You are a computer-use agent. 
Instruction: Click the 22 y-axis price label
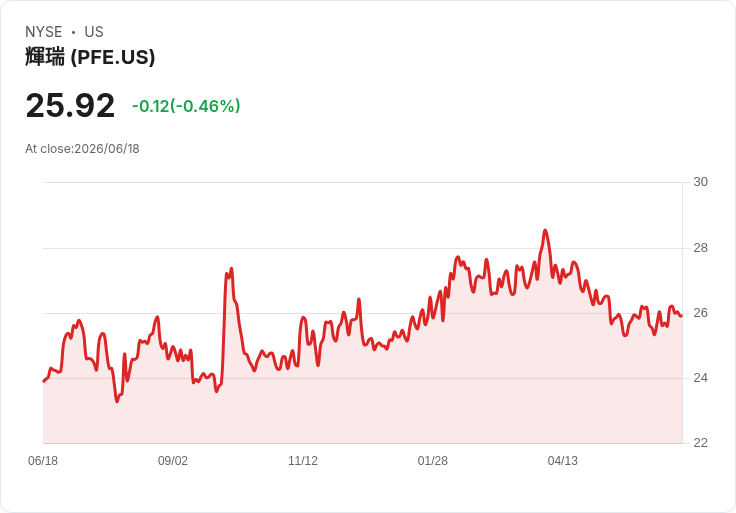point(700,443)
